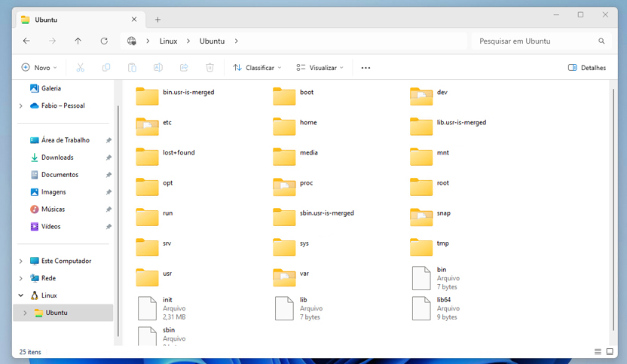Screen dimensions: 627x364
Task: Go up one folder level
Action: (x=78, y=41)
